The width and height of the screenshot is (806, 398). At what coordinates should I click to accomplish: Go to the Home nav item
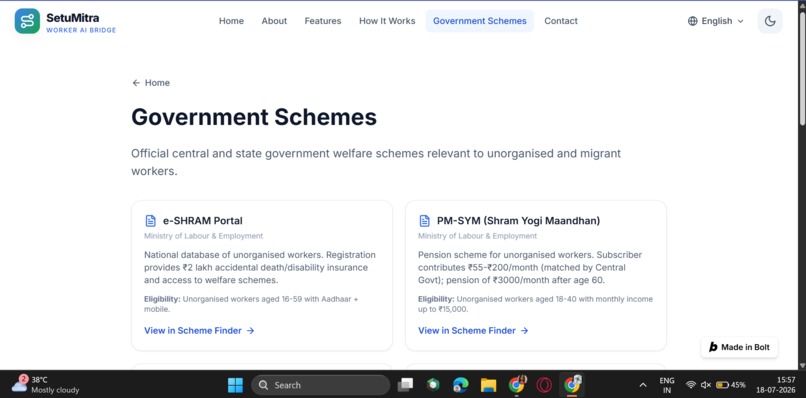click(x=231, y=21)
